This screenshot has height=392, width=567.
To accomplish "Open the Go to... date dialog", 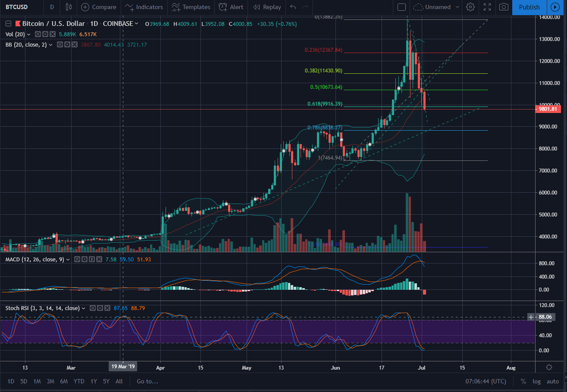I will coord(147,381).
